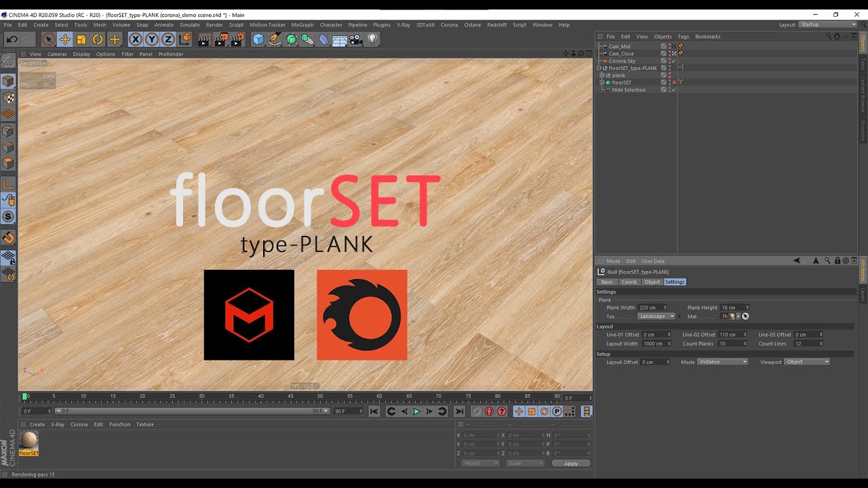Activate the Rotate tool
868x488 pixels.
point(98,39)
